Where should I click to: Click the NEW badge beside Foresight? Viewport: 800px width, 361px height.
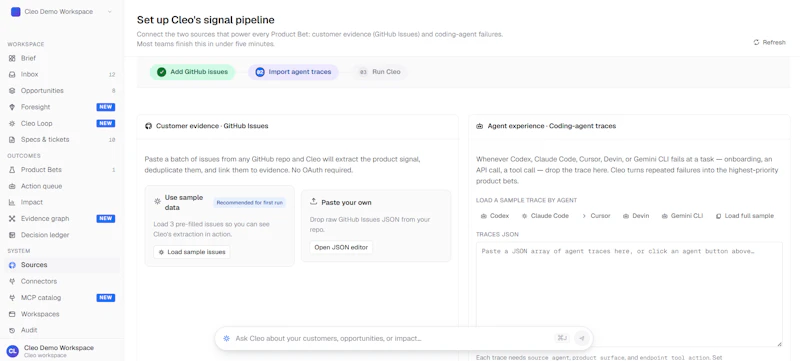point(106,107)
